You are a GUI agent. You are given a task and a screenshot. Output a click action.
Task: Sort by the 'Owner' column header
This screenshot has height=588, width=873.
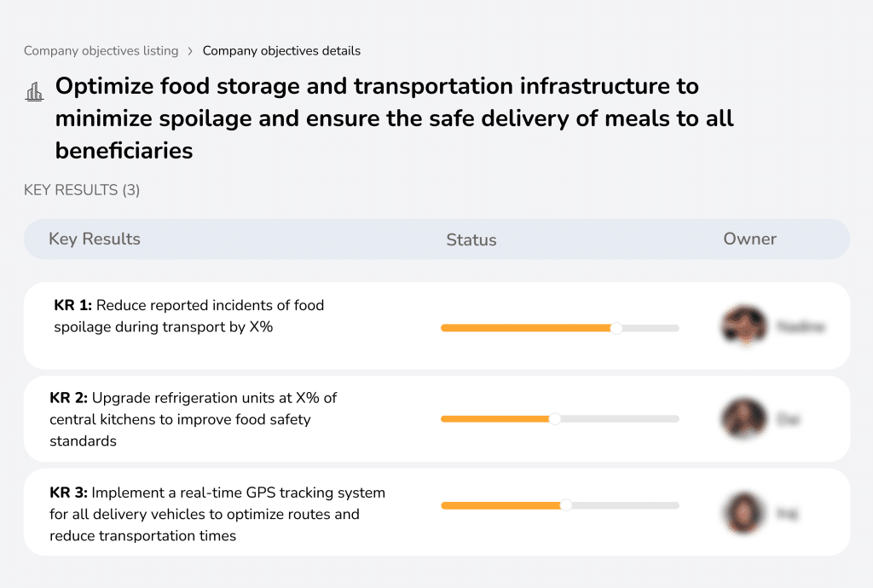[x=750, y=239]
